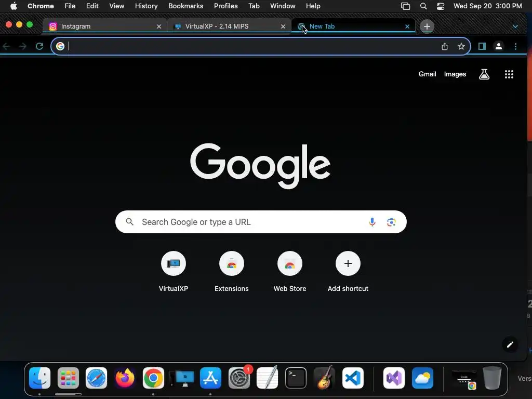Close the New Tab tab
The image size is (532, 399).
coord(407,26)
